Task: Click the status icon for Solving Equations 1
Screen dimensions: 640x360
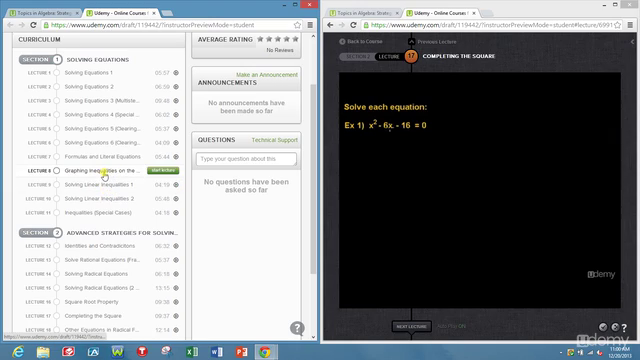Action: pyautogui.click(x=176, y=73)
